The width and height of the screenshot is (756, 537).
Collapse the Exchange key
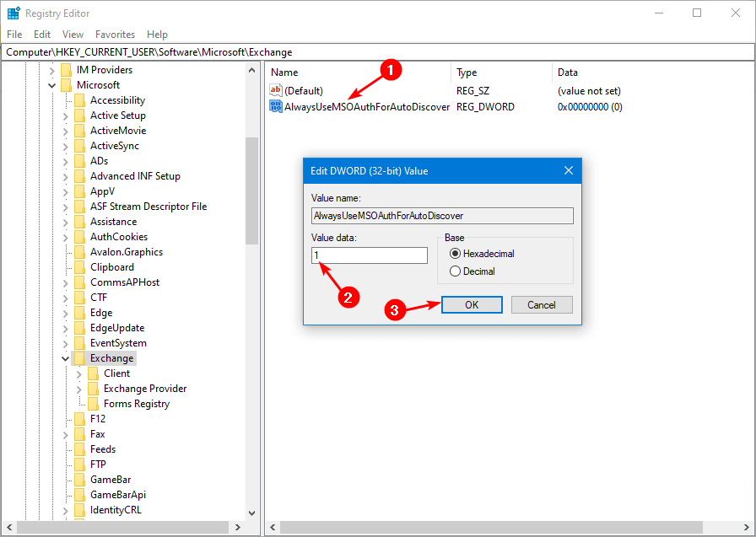(66, 359)
